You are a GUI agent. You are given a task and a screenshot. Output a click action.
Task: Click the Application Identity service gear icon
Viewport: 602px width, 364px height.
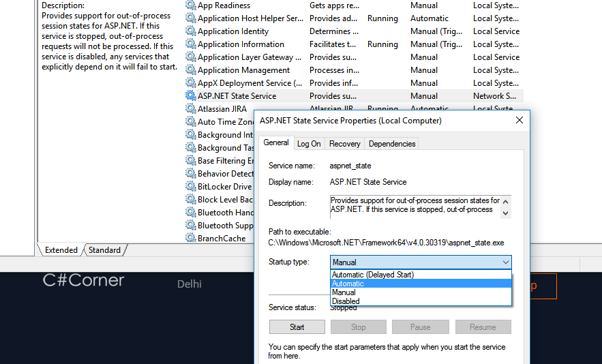190,31
